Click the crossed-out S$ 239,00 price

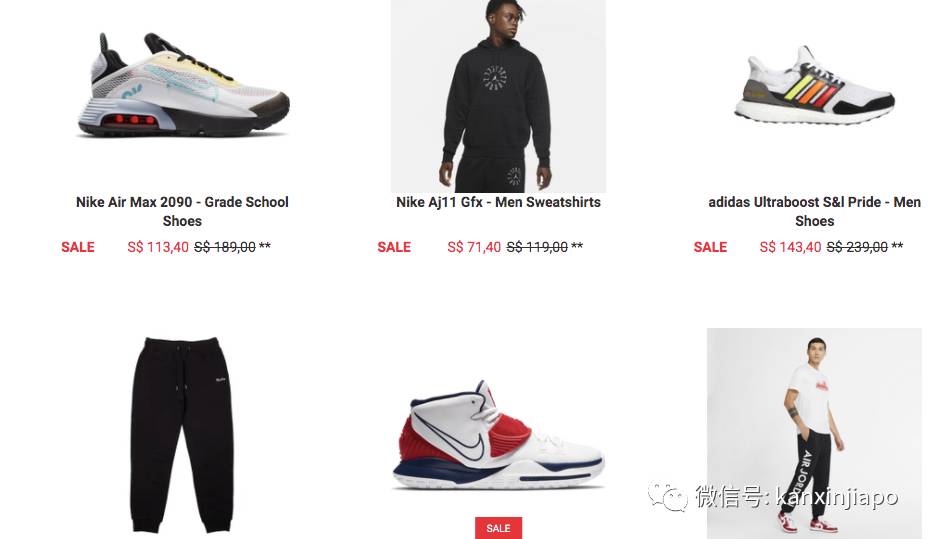[x=858, y=247]
